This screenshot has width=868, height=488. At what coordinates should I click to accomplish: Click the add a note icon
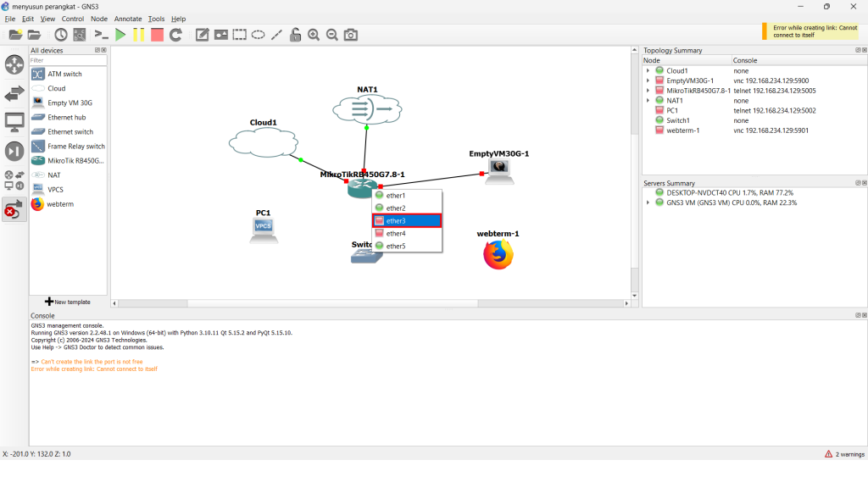[x=202, y=35]
